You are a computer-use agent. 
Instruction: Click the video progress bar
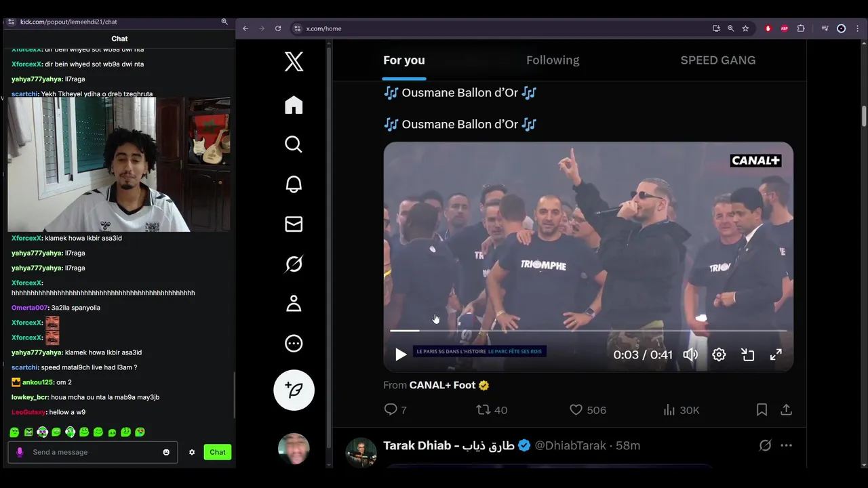pos(588,331)
